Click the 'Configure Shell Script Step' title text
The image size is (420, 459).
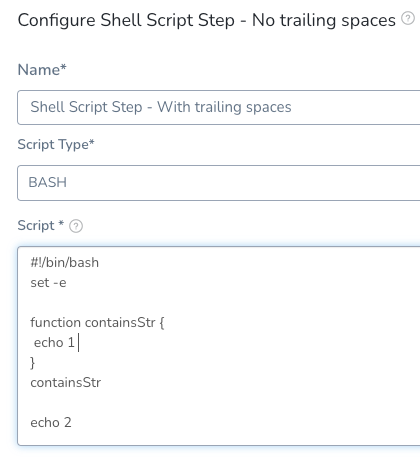(x=126, y=20)
